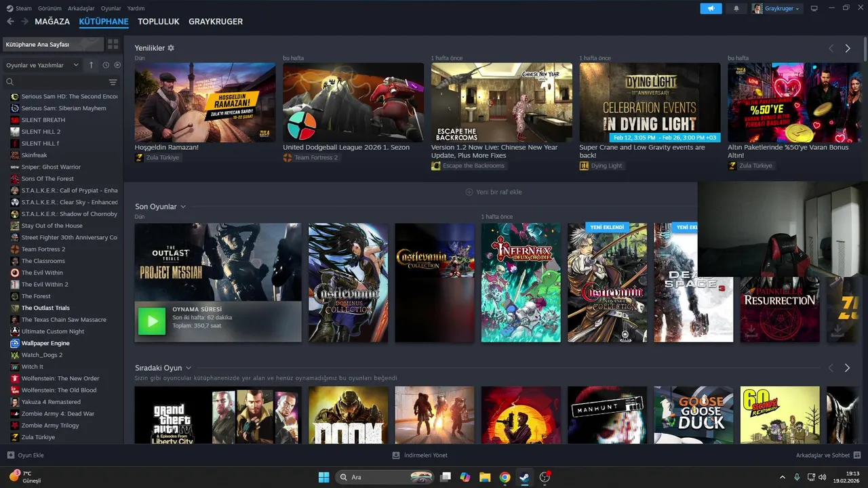Open Yenilikler settings gear
The width and height of the screenshot is (868, 488).
click(x=171, y=48)
